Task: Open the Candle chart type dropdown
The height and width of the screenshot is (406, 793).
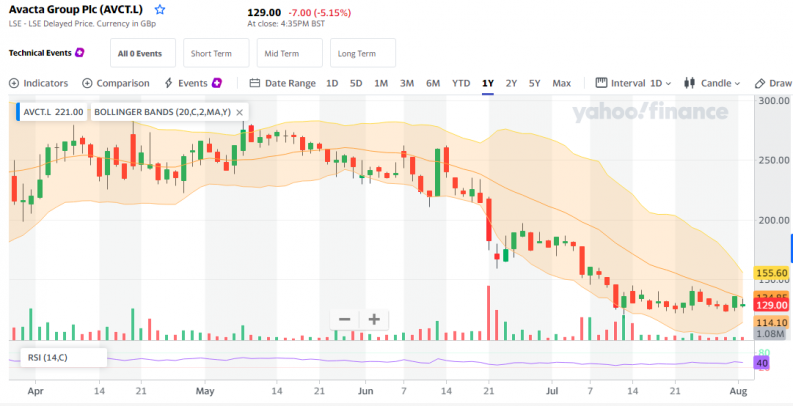Action: point(712,83)
